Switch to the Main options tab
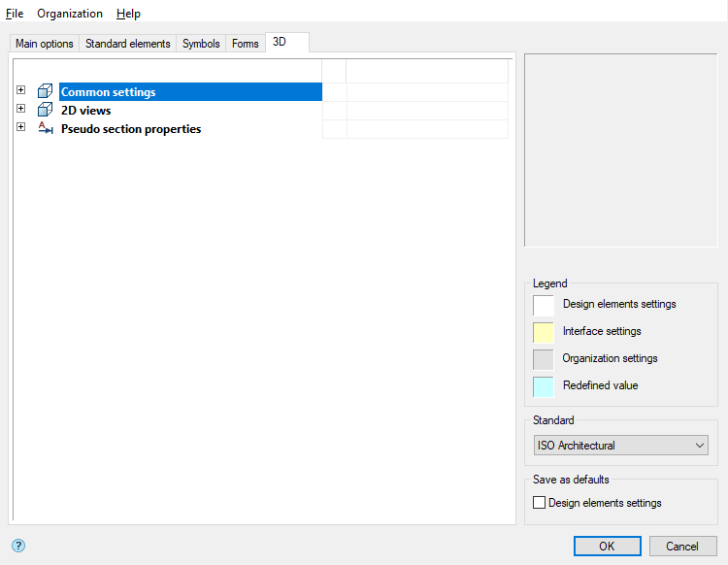The image size is (728, 565). coord(45,44)
